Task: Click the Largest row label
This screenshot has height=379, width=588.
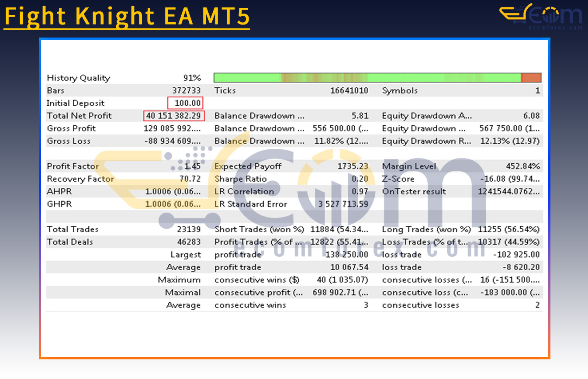Action: click(x=186, y=255)
